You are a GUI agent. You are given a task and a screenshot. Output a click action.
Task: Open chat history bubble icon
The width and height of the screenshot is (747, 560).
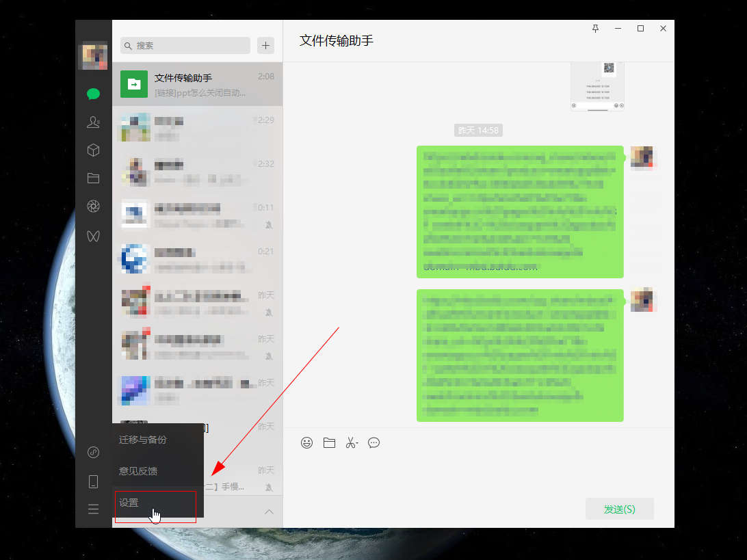point(373,442)
